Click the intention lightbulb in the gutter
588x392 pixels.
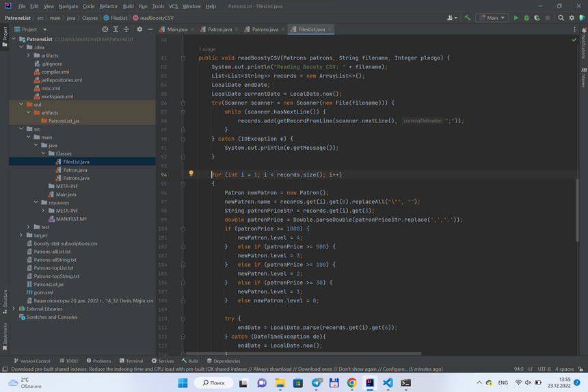(191, 174)
